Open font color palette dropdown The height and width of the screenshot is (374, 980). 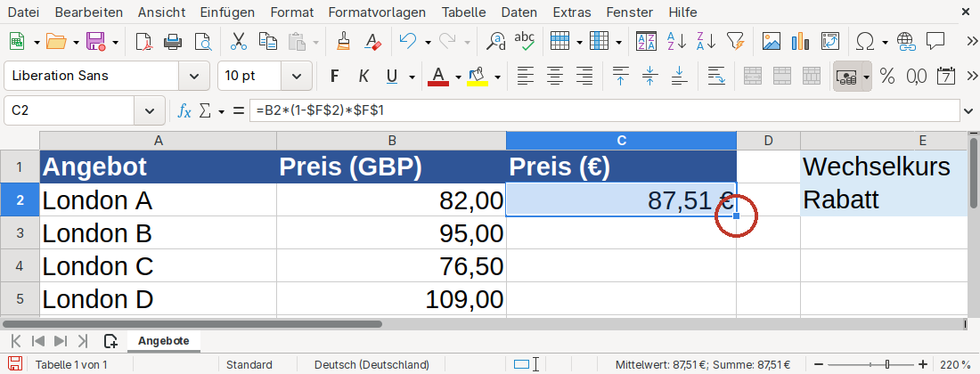click(458, 77)
